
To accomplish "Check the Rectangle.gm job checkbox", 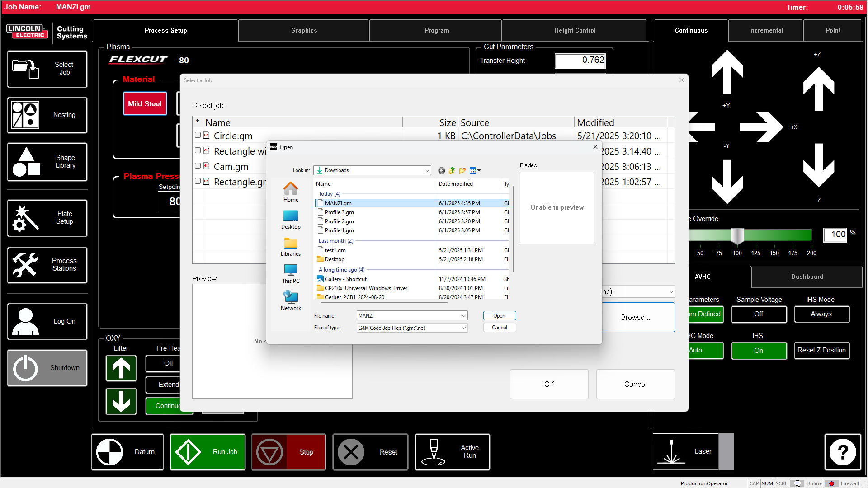I will 198,181.
